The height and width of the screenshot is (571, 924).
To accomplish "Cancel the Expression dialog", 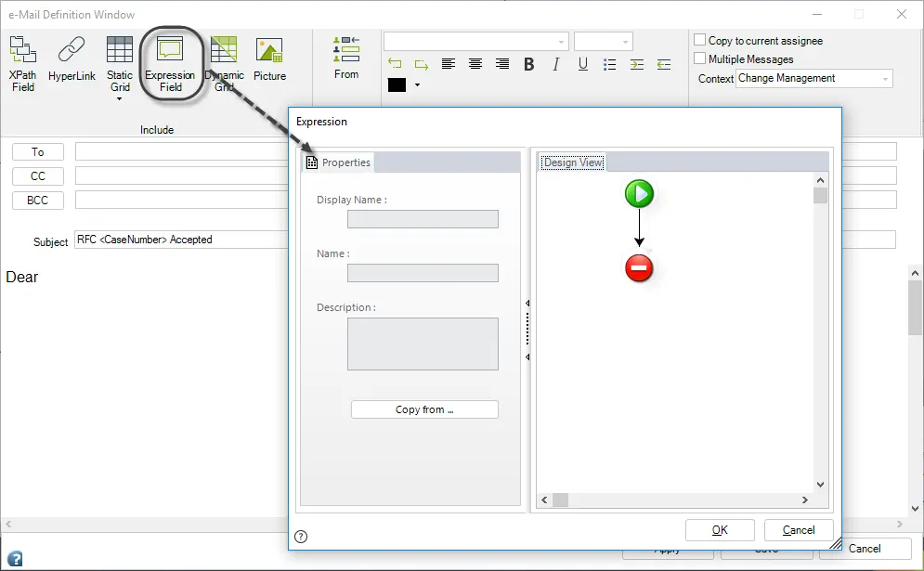I will (x=799, y=530).
